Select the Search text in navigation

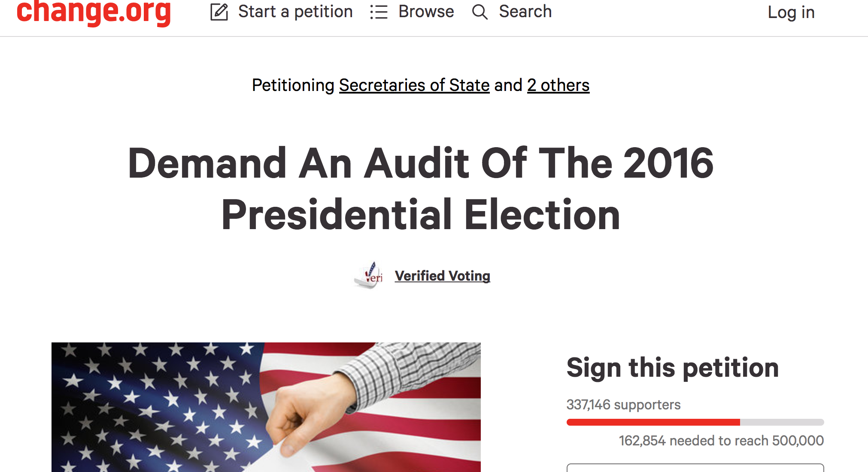pyautogui.click(x=525, y=12)
